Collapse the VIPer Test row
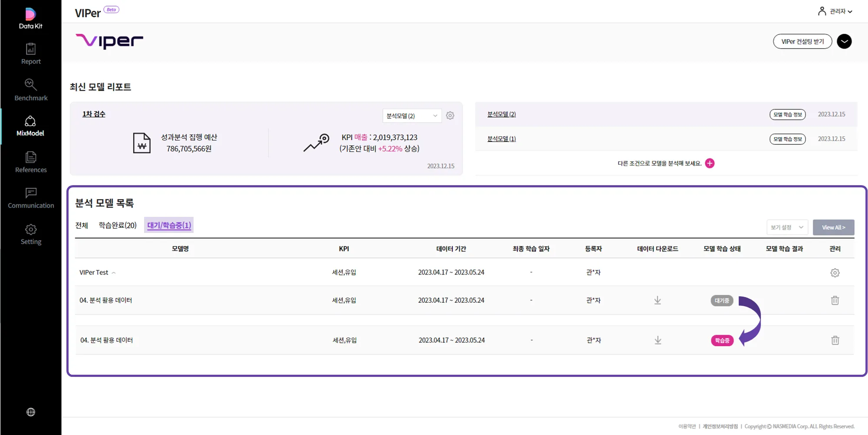Image resolution: width=868 pixels, height=435 pixels. coord(114,273)
